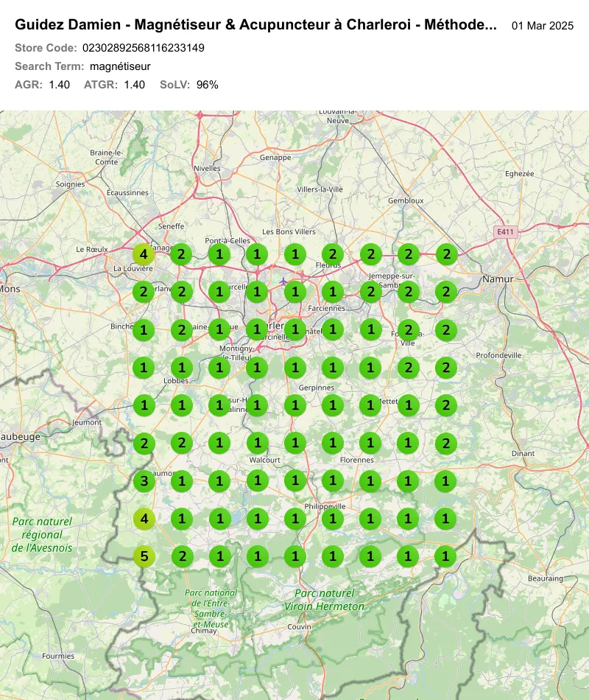Select the Profondeville map label
This screenshot has height=700, width=589.
498,355
